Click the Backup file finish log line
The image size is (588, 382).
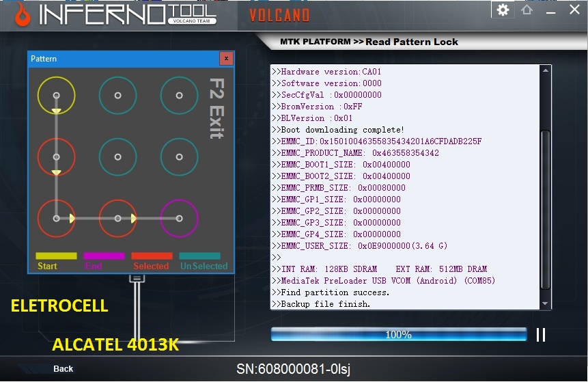pyautogui.click(x=322, y=304)
